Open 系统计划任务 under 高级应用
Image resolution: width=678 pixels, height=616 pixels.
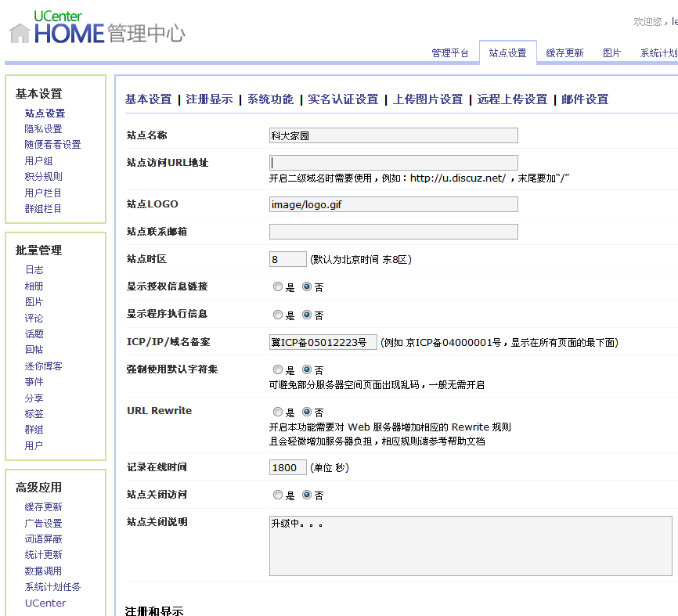52,586
